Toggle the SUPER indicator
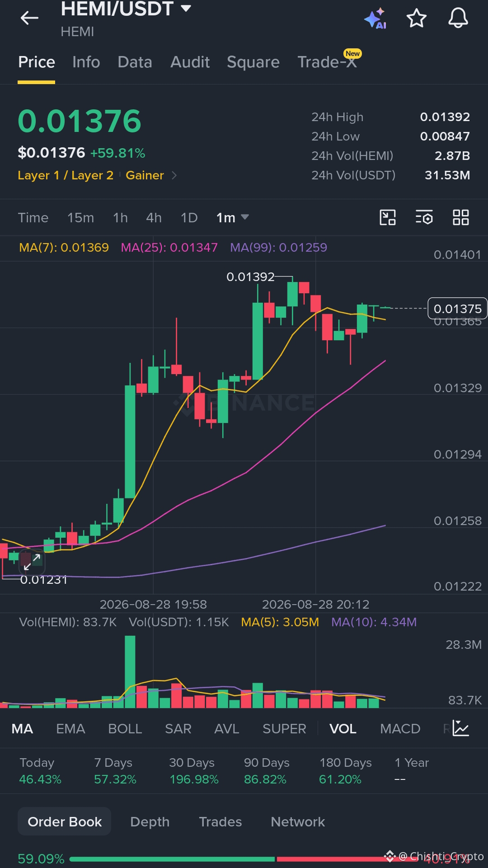Image resolution: width=488 pixels, height=868 pixels. 284,728
